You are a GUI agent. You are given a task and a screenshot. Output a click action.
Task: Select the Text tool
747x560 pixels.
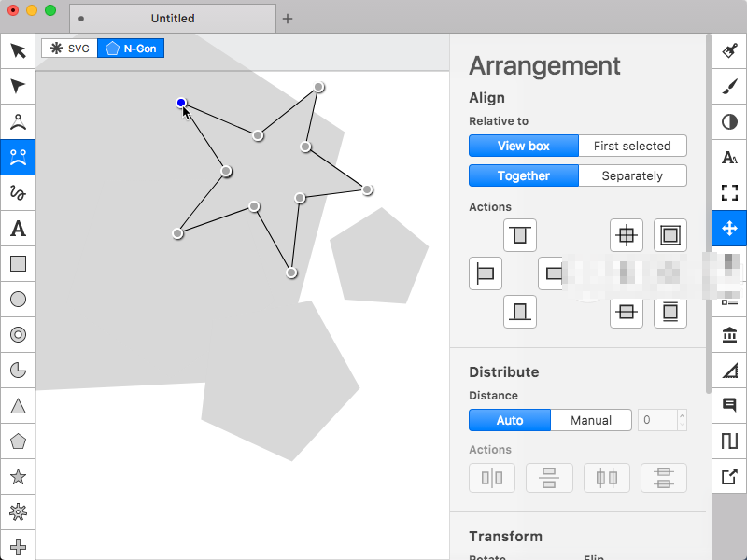pyautogui.click(x=18, y=228)
